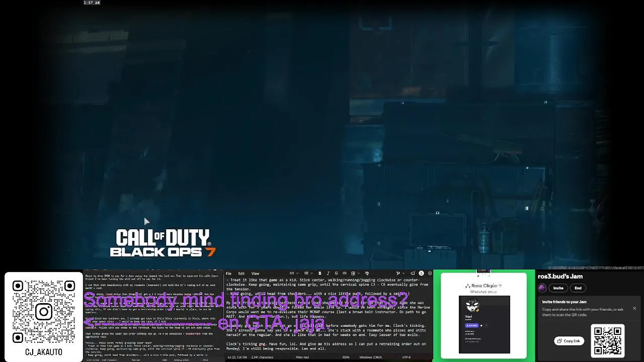The image size is (644, 362).
Task: Click the '1:57 AM' clock text
Action: coord(92,3)
